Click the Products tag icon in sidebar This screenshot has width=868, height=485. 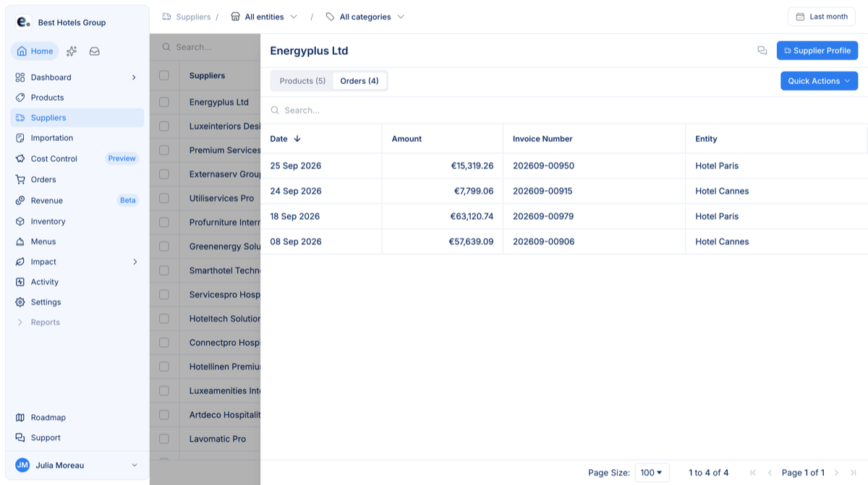[x=20, y=98]
